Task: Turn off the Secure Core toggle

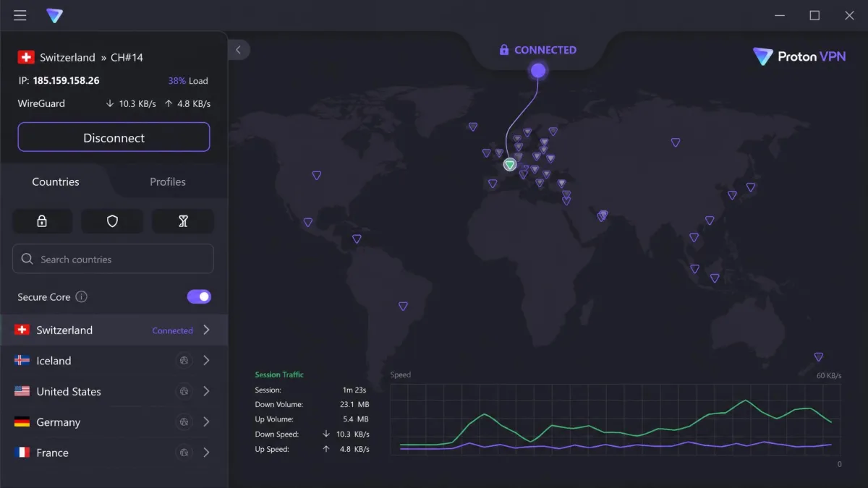Action: (199, 296)
